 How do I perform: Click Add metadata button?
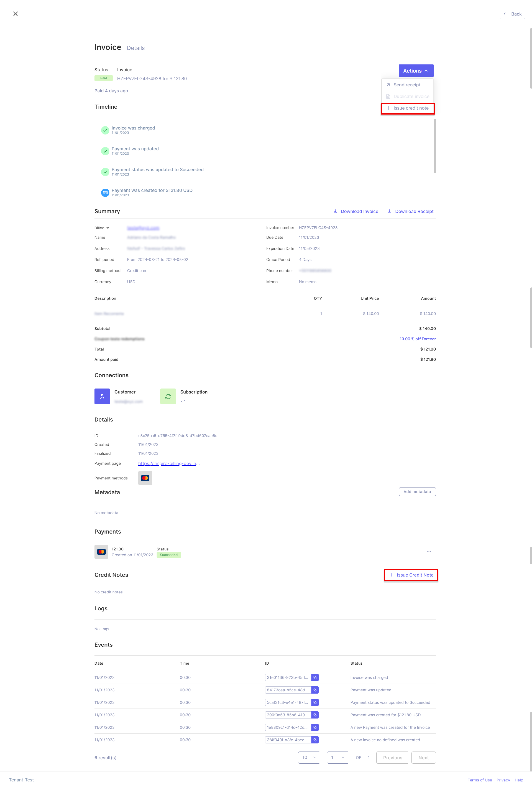click(417, 491)
